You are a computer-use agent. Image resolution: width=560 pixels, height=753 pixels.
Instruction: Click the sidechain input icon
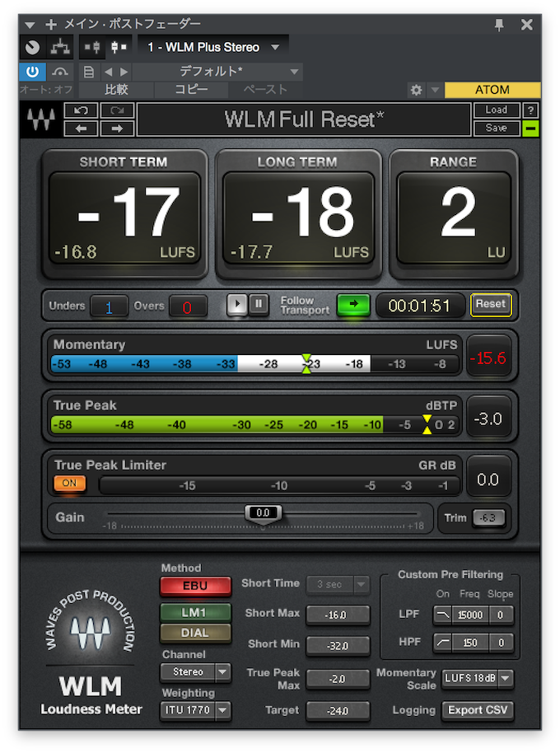pos(92,47)
